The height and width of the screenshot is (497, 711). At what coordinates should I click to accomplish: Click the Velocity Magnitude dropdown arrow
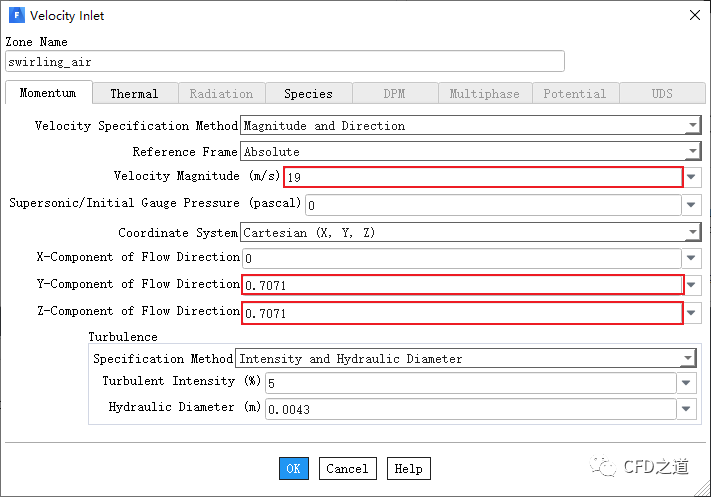pos(692,178)
